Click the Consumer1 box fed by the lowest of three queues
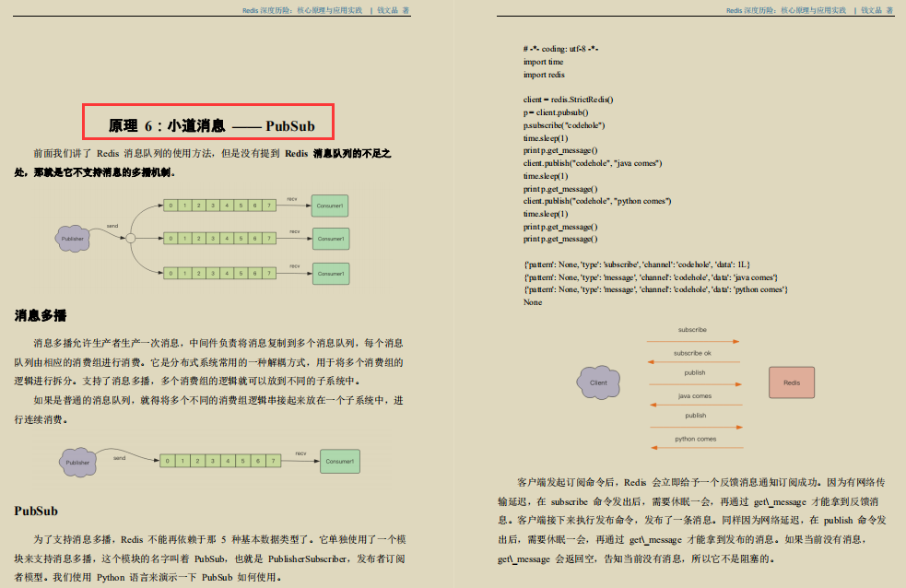906x588 pixels. coord(331,274)
